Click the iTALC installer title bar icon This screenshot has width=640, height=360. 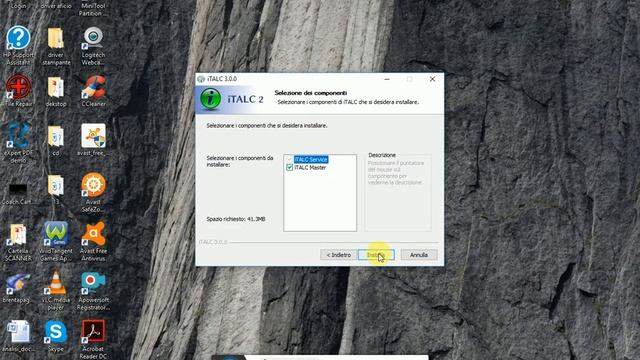(201, 79)
